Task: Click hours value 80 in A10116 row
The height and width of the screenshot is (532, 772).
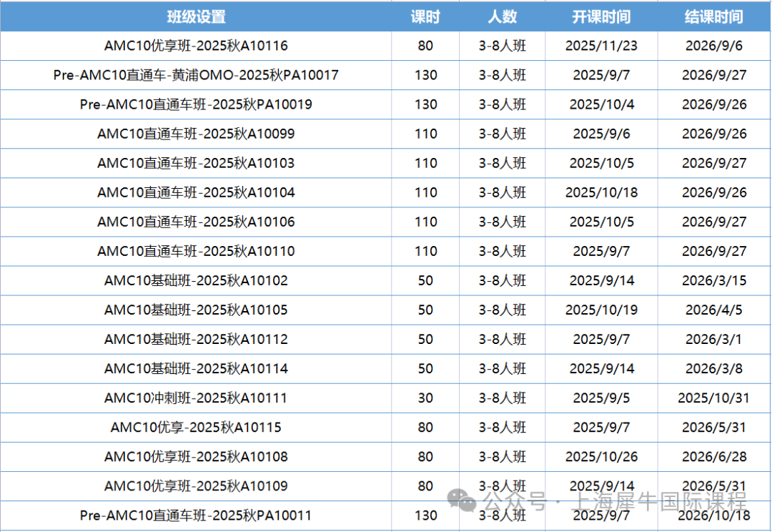Action: coord(425,46)
